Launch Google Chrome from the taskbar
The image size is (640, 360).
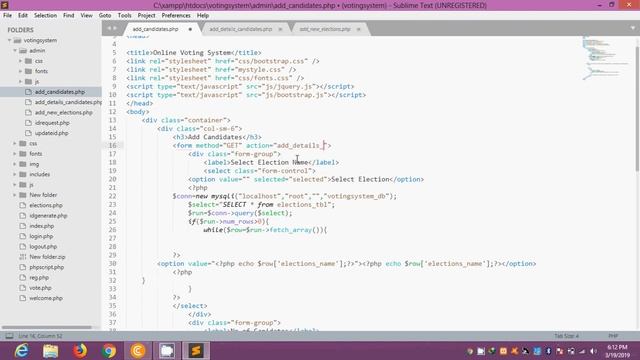pos(109,351)
